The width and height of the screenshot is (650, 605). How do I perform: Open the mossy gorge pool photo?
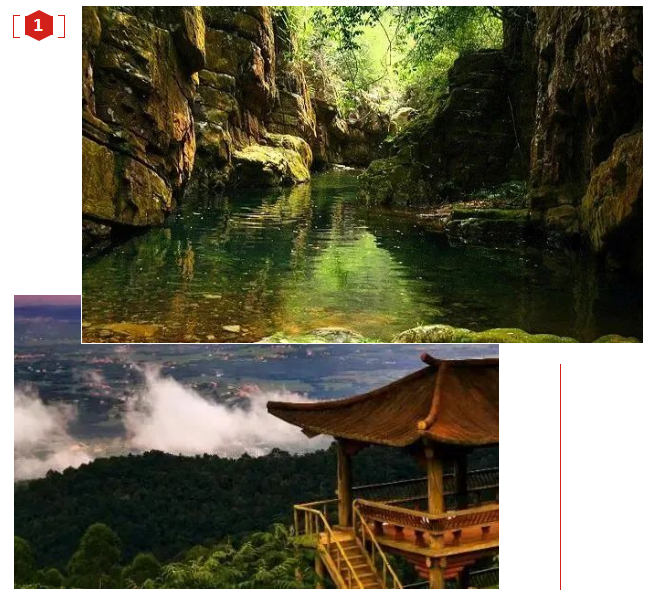362,174
